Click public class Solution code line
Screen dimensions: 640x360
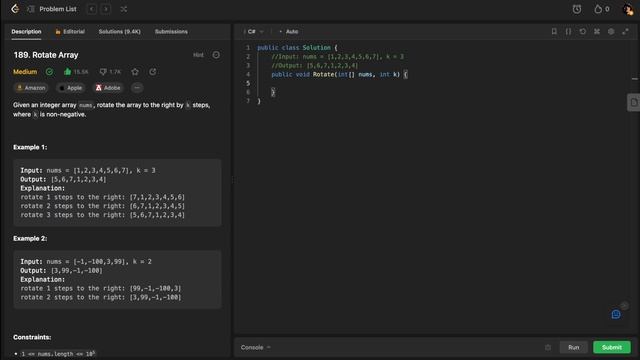point(297,48)
